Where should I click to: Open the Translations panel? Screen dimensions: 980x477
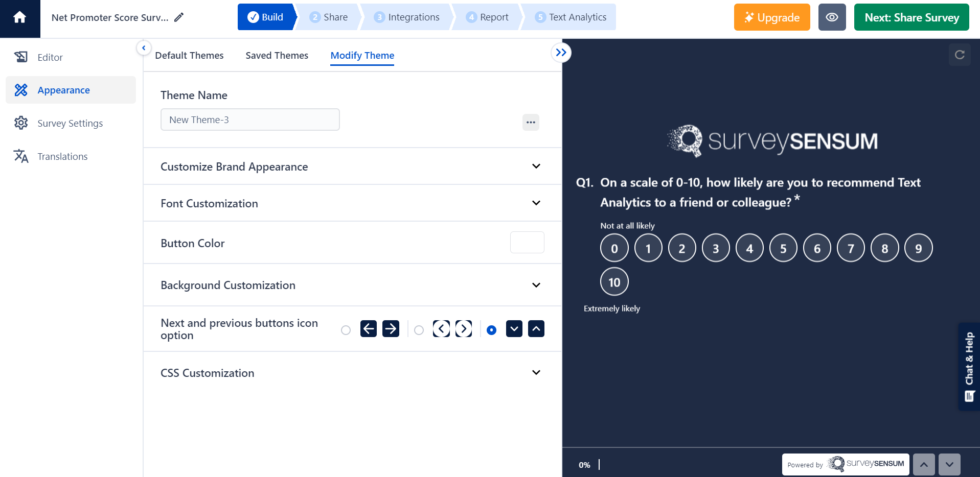[62, 156]
